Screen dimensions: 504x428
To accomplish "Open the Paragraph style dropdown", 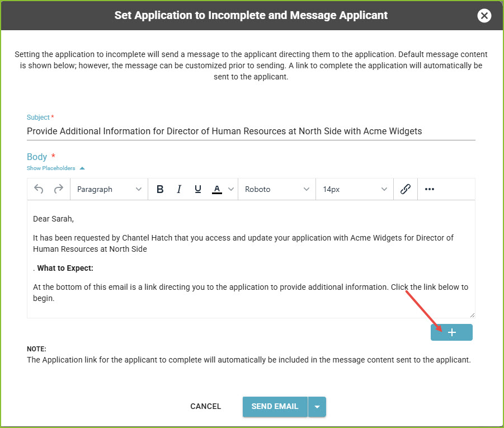I will point(109,189).
